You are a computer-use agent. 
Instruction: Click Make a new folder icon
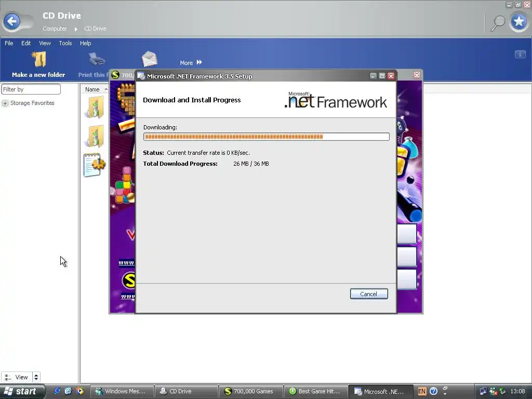[38, 60]
